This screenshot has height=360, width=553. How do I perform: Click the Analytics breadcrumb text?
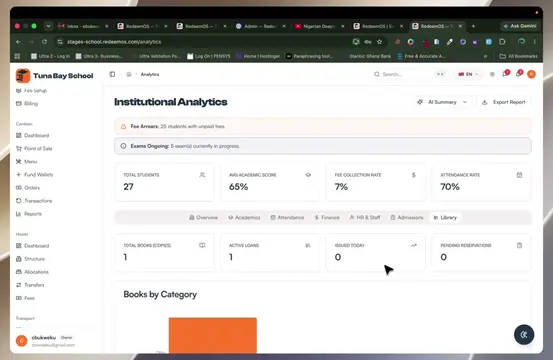pos(150,74)
